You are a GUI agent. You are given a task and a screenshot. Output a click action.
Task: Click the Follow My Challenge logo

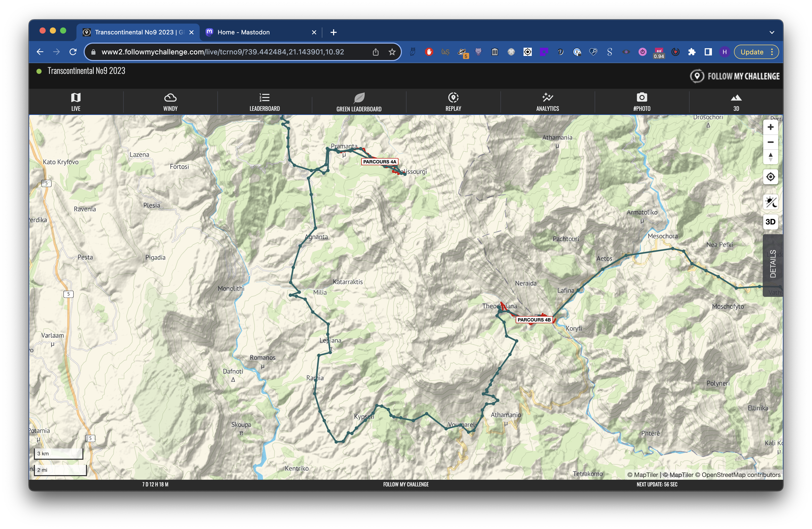coord(735,76)
